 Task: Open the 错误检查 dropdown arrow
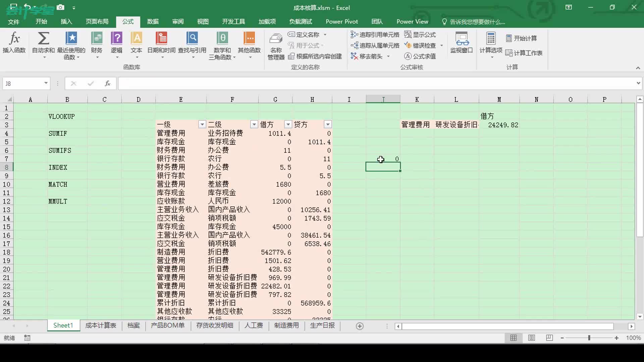click(441, 45)
